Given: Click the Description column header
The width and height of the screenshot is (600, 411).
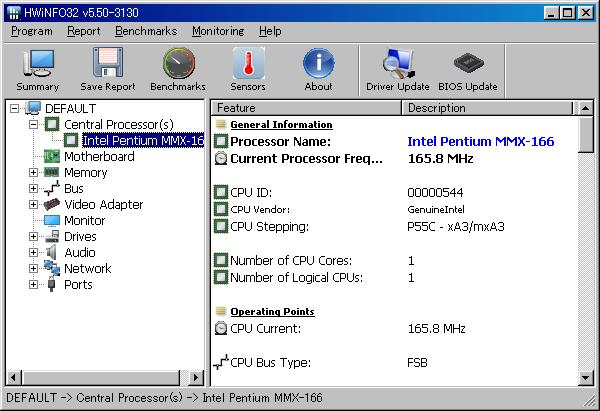Looking at the screenshot, I should (488, 108).
